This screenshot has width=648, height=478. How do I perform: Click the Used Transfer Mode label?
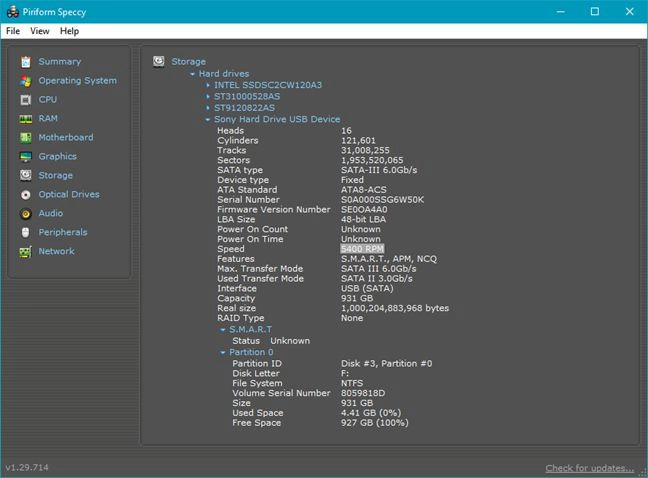coord(260,278)
